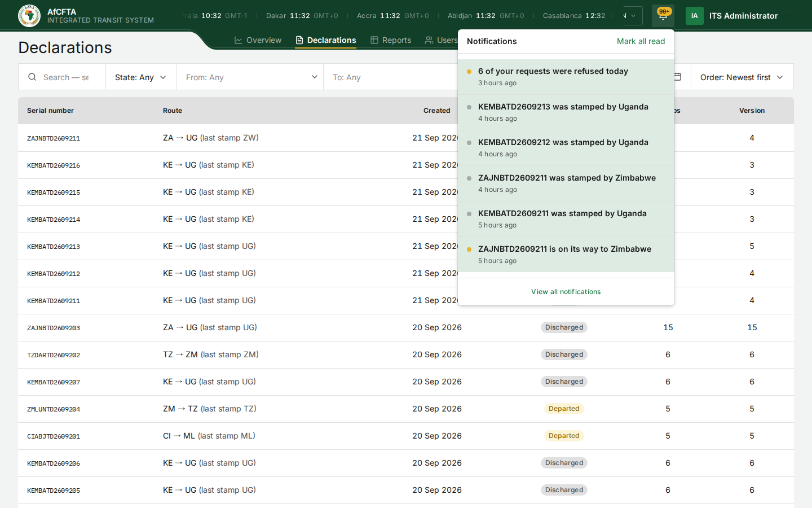
Task: Click route ZM → TZ (last stamp TZ)
Action: (x=210, y=409)
